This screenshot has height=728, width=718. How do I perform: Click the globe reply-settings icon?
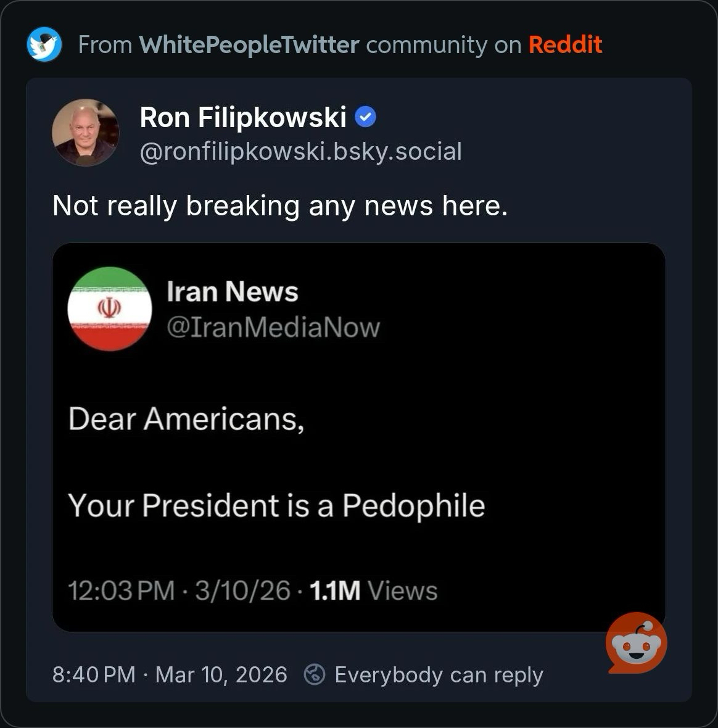[315, 675]
